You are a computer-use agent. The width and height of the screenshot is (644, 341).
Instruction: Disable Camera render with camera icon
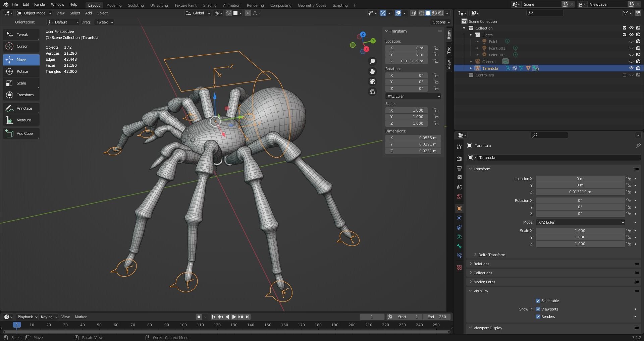pyautogui.click(x=638, y=61)
